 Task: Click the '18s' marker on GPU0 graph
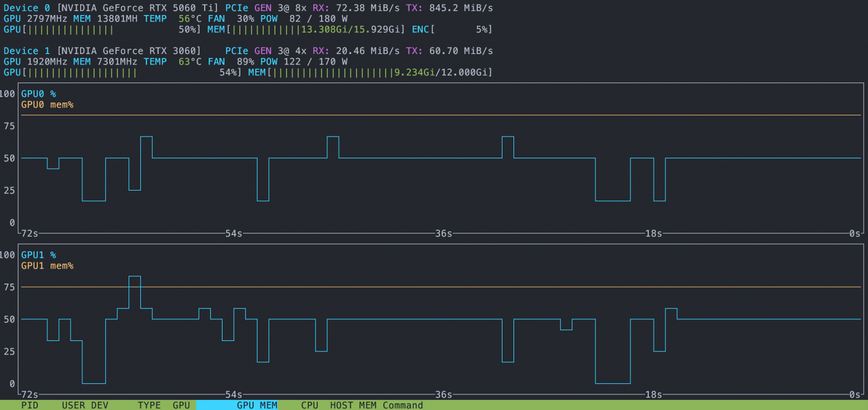(653, 233)
